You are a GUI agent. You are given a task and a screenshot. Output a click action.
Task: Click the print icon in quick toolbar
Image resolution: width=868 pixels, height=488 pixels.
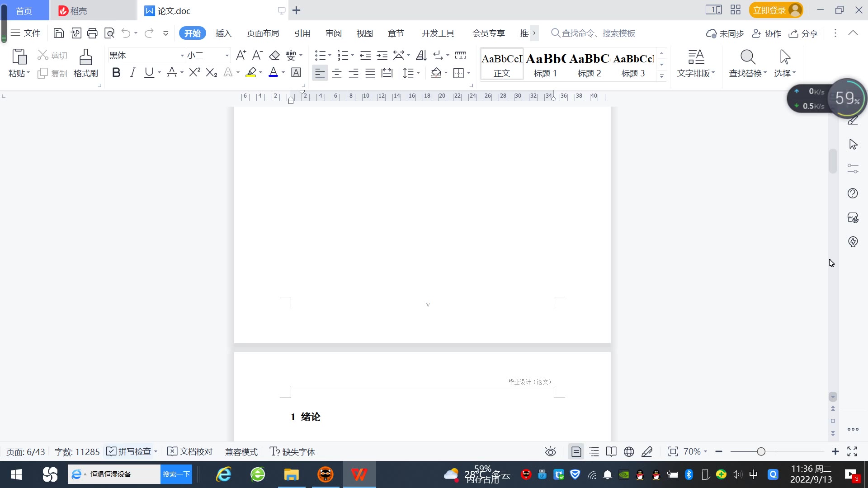(x=92, y=33)
